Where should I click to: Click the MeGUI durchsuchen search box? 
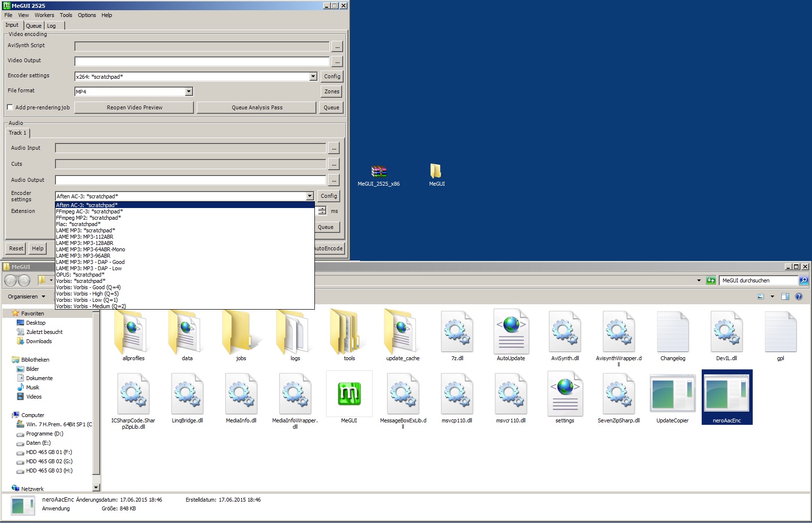tap(758, 280)
